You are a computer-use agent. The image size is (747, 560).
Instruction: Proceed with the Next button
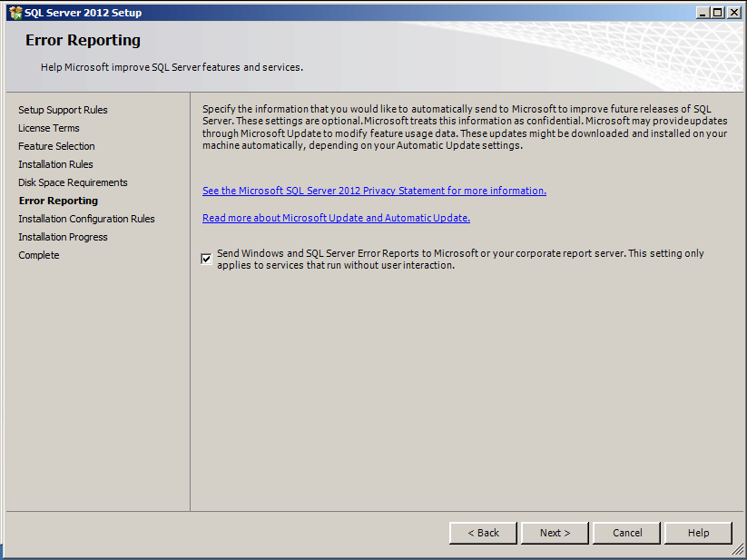pos(555,533)
